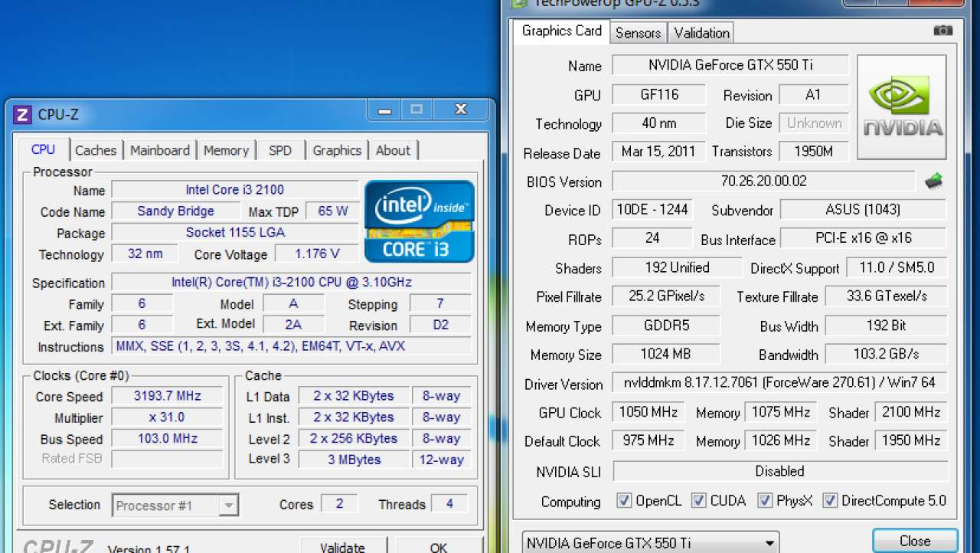Click the Specification field i3-2100 CPU @ 3.10GHz
This screenshot has height=553, width=980.
[292, 282]
